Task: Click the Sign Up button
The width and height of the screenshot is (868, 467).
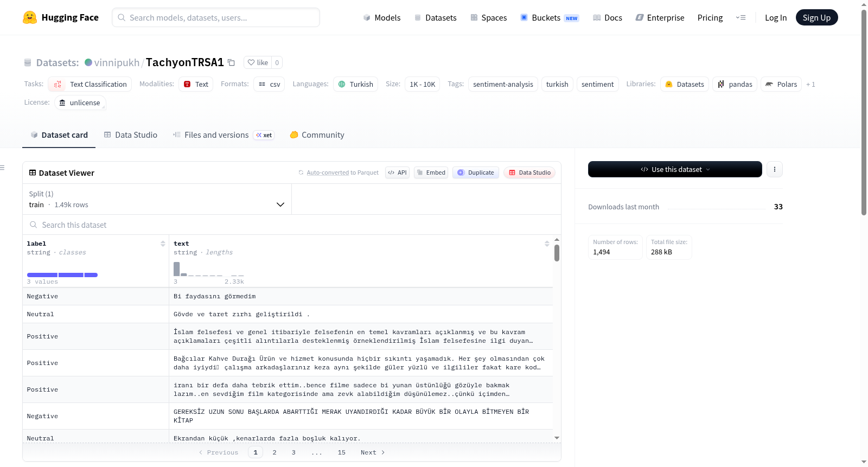Action: point(816,17)
